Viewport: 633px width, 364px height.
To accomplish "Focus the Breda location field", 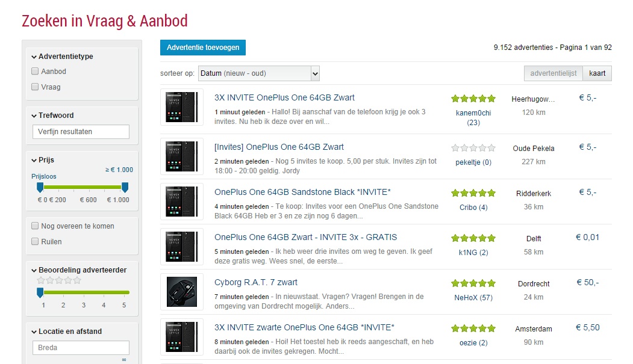I will [81, 348].
